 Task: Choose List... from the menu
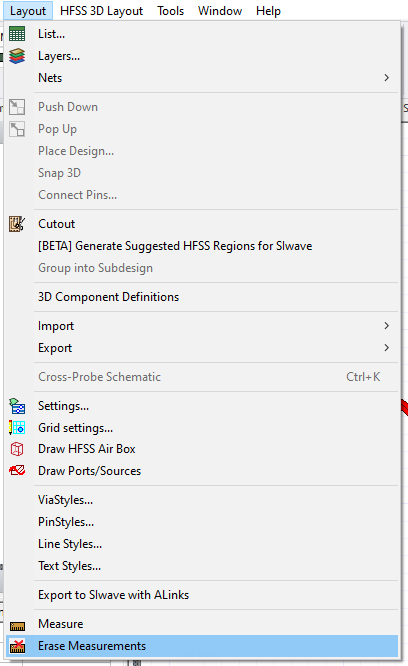202,34
